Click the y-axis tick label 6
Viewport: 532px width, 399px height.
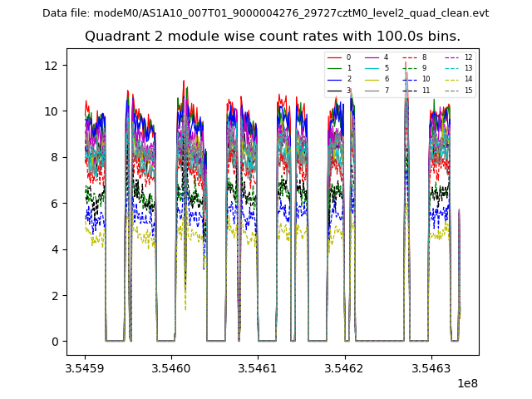[56, 204]
